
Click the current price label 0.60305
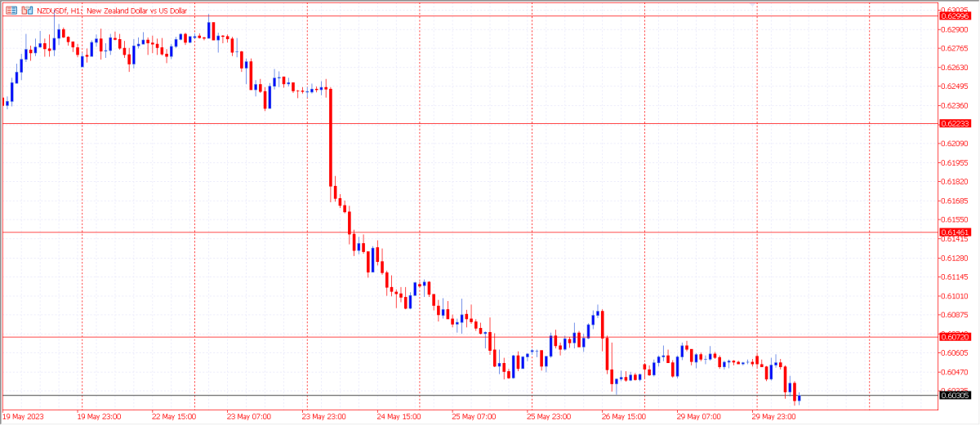[x=954, y=396]
